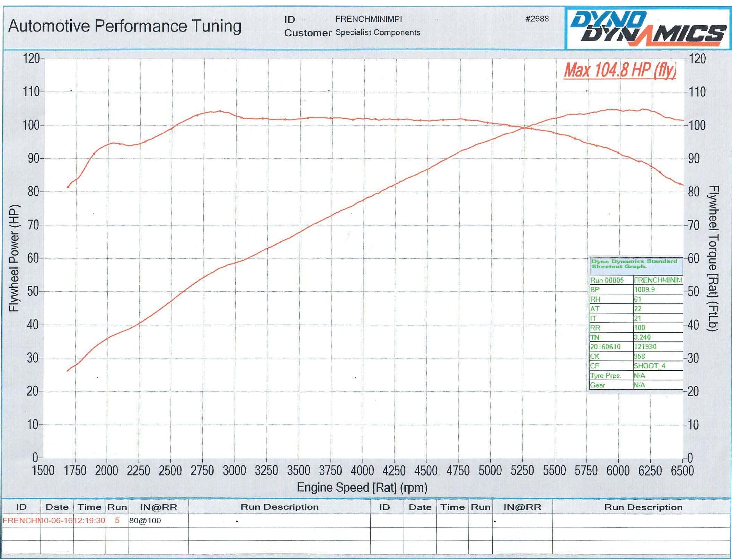Click the '120' tick on left power axis

[x=32, y=59]
